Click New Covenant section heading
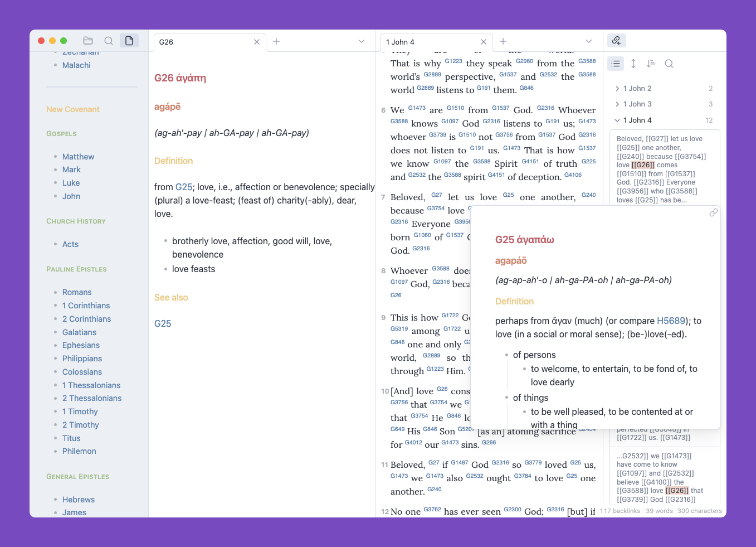Viewport: 756px width, 547px height. 73,109
